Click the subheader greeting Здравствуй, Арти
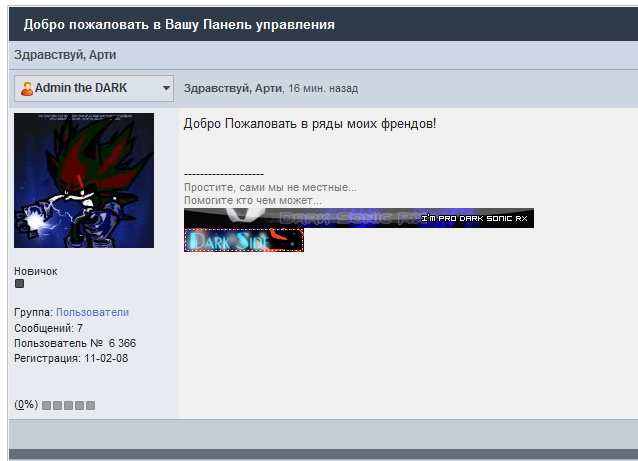The height and width of the screenshot is (461, 638). 65,55
